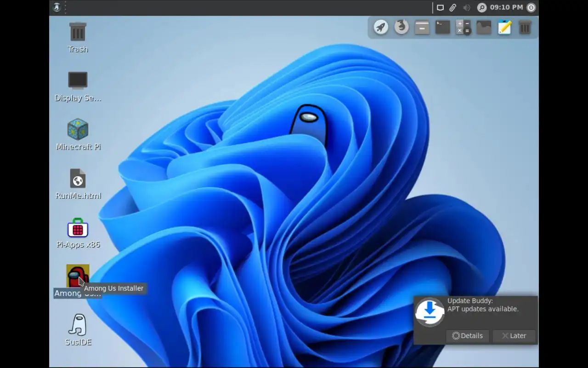Image resolution: width=588 pixels, height=368 pixels.
Task: Click the 'RunMe.html' file name label
Action: point(78,195)
